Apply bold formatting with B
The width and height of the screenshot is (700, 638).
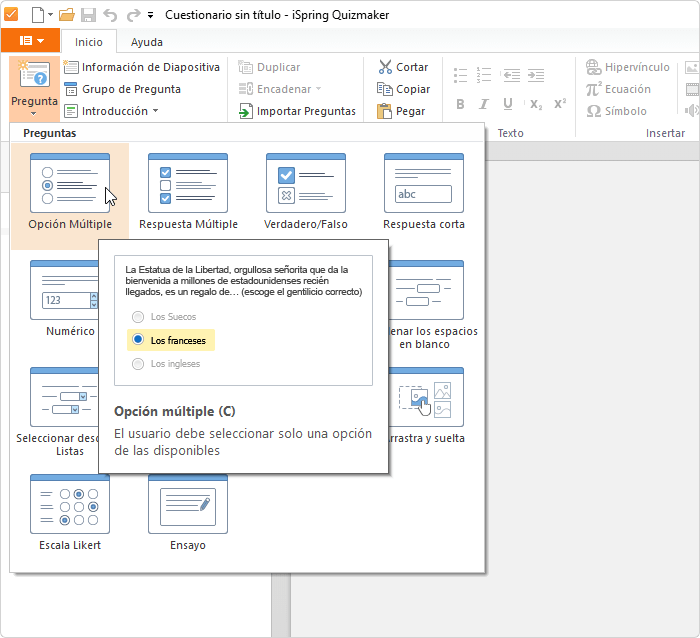[460, 104]
